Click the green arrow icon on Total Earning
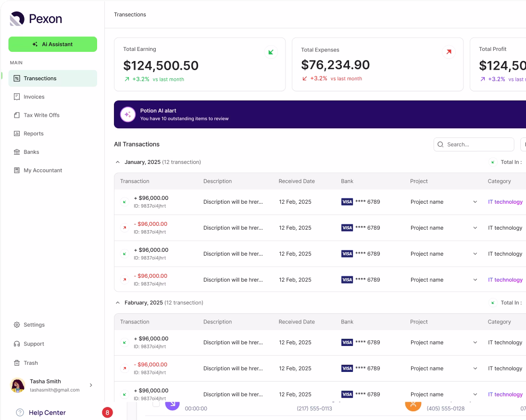526x420 pixels. click(271, 52)
